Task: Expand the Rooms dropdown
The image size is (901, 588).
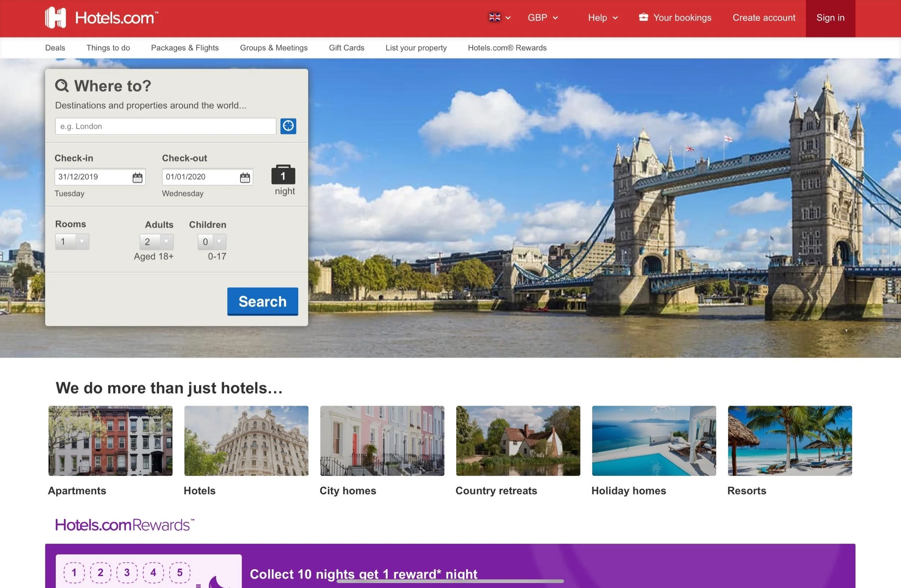Action: [x=72, y=241]
